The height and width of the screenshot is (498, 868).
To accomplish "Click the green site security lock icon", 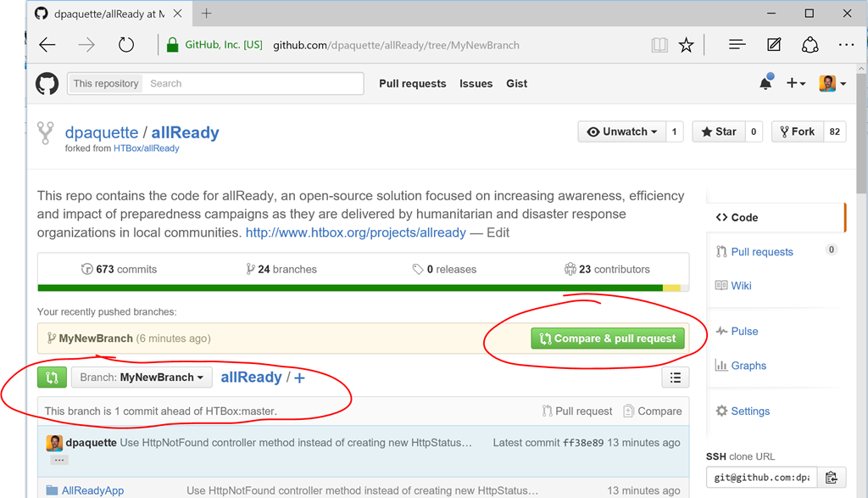I will [172, 45].
